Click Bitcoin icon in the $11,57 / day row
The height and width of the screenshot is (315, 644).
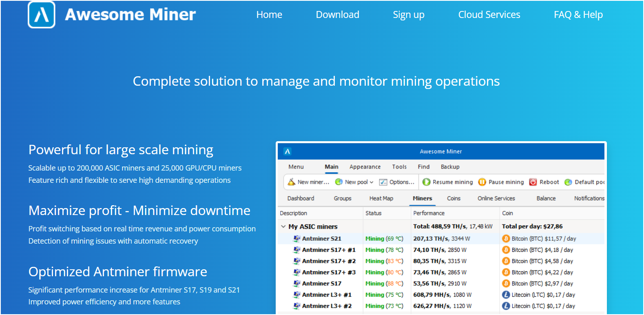click(506, 239)
